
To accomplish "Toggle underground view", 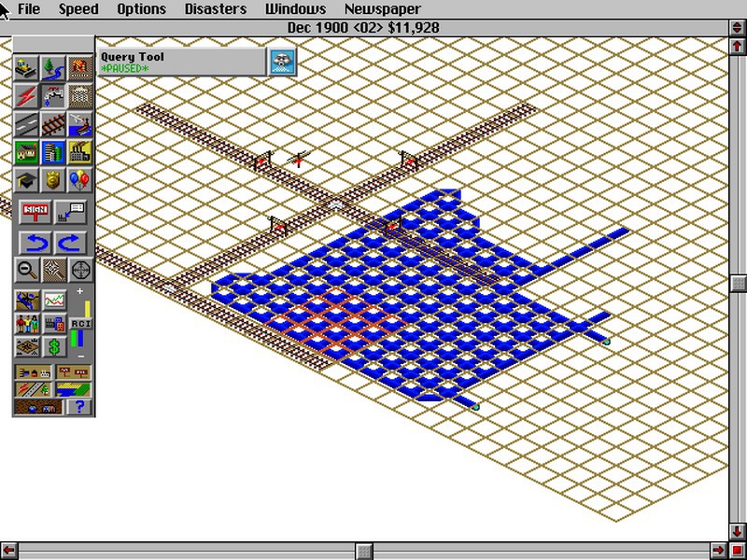I will (x=38, y=407).
